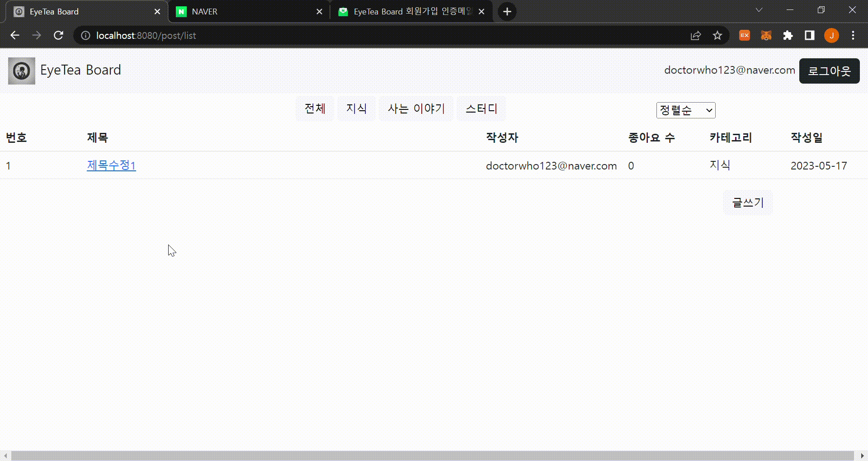Click the orange Ex extension icon
The image size is (868, 461).
coord(744,35)
